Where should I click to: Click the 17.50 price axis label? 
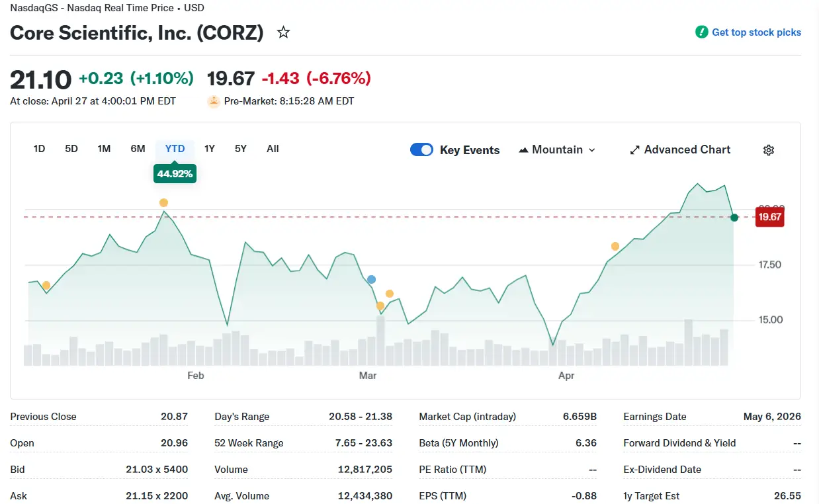(x=770, y=265)
